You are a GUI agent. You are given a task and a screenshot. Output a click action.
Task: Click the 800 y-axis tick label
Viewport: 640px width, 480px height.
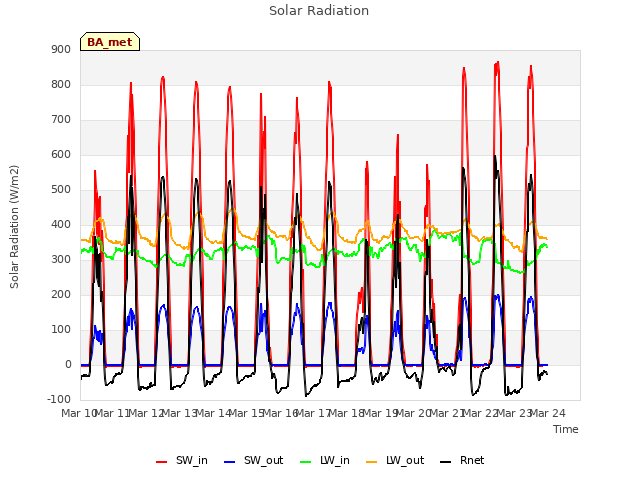[61, 84]
